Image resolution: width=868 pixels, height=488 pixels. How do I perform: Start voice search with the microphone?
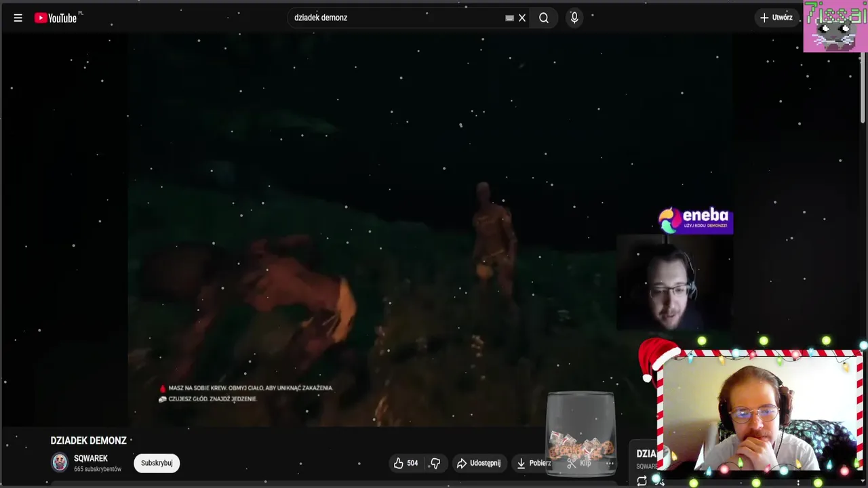(574, 18)
